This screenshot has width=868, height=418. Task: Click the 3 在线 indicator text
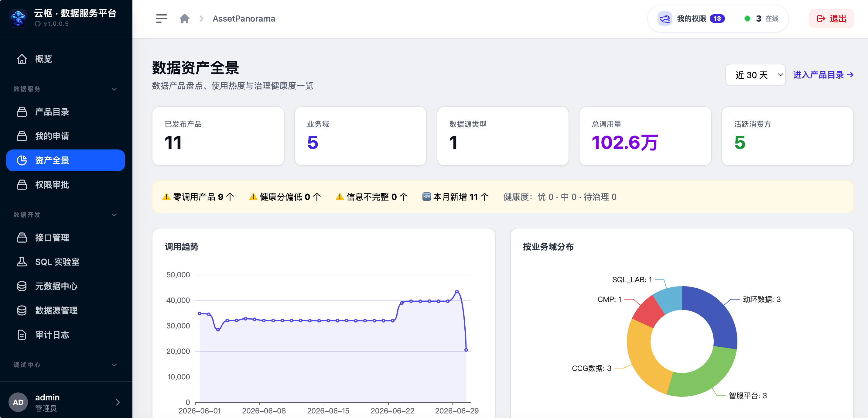pyautogui.click(x=767, y=19)
